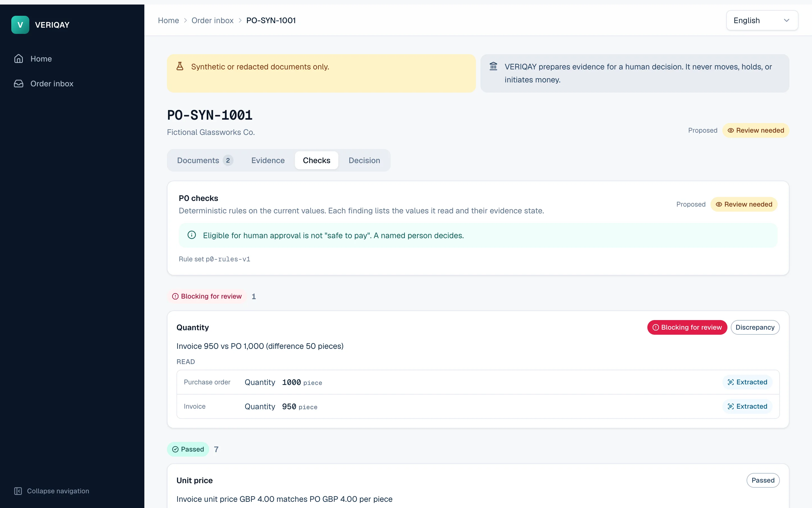Click the Passed count 7
The height and width of the screenshot is (508, 812).
coord(216,449)
